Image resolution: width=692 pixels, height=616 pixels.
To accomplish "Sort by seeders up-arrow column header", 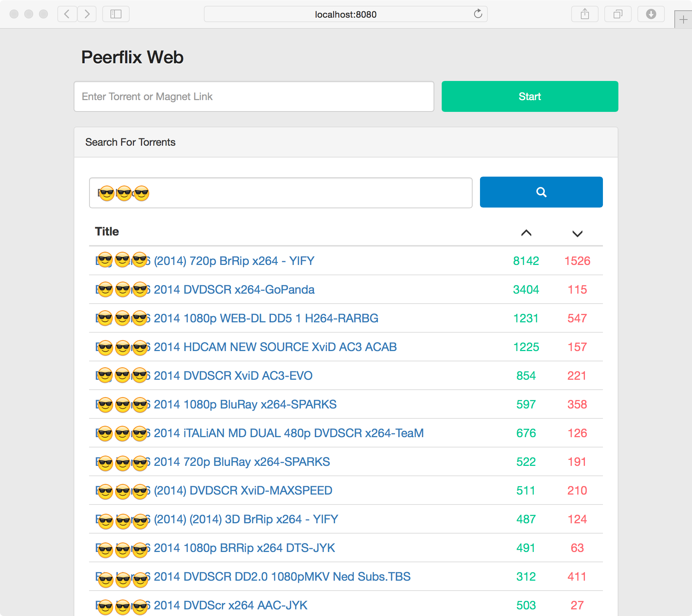I will point(526,233).
